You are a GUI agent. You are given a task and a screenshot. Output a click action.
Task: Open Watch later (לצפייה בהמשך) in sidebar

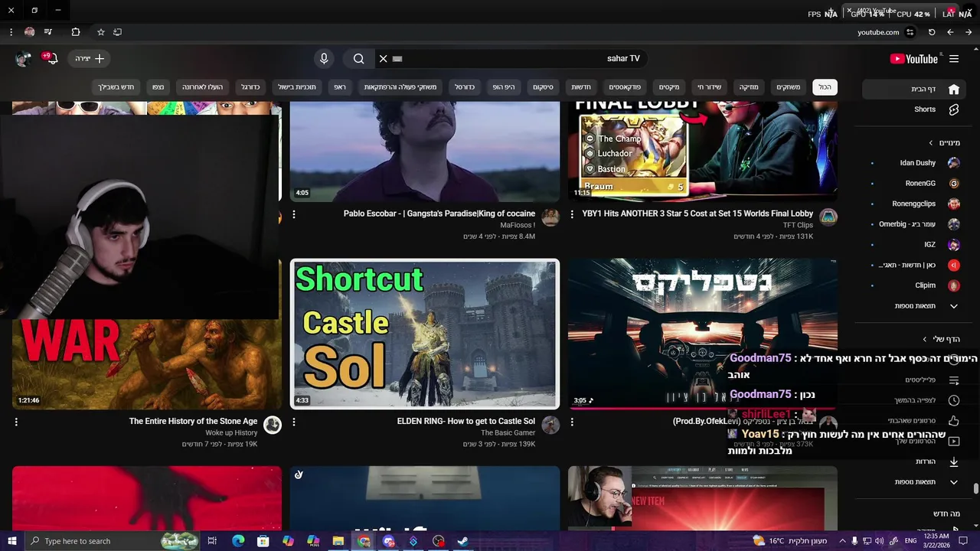(x=913, y=400)
